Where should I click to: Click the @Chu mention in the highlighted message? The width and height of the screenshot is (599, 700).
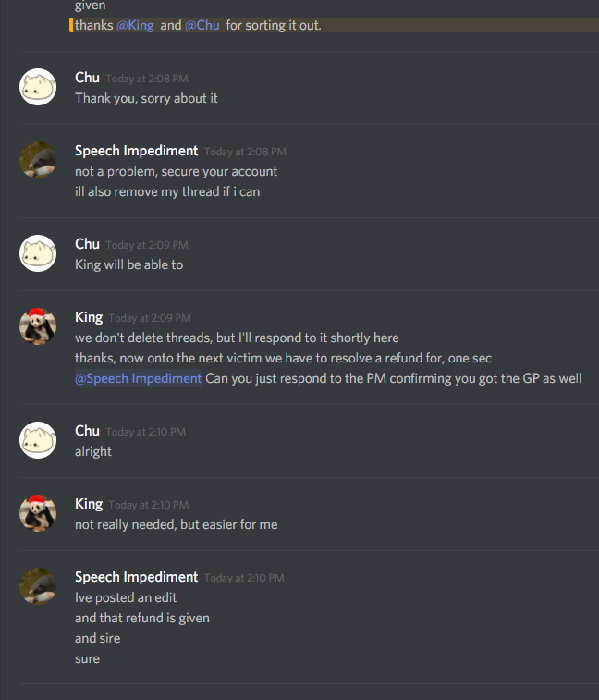tap(202, 26)
